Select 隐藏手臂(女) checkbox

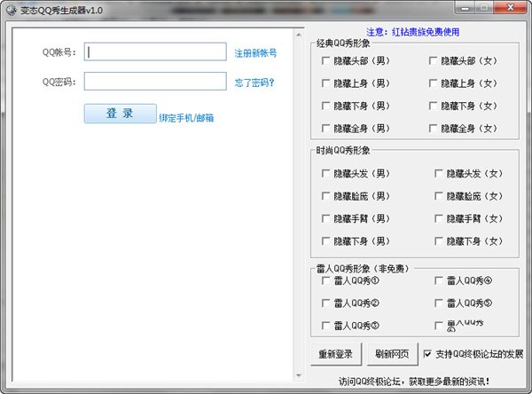(439, 218)
